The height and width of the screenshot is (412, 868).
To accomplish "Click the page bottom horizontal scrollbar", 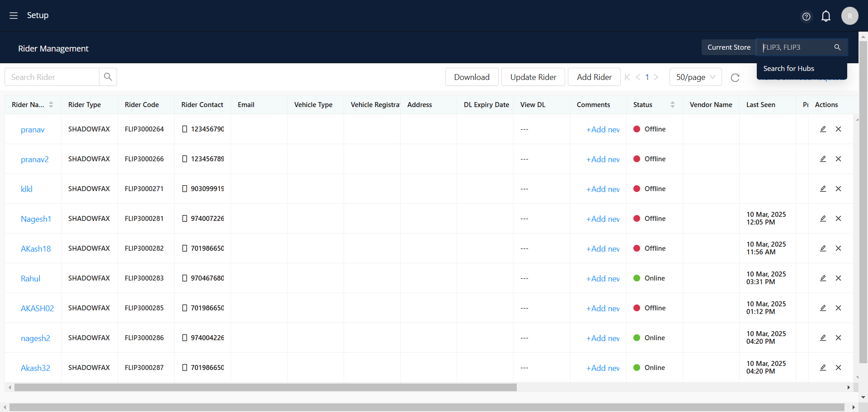I will tap(427, 407).
